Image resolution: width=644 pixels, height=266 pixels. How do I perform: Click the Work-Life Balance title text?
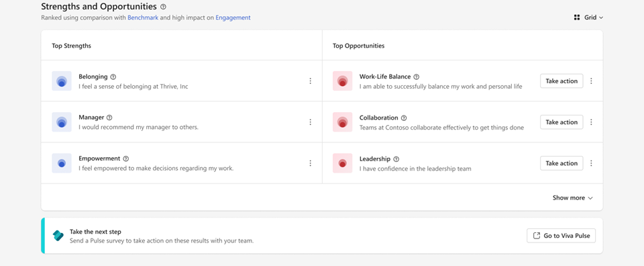point(385,77)
